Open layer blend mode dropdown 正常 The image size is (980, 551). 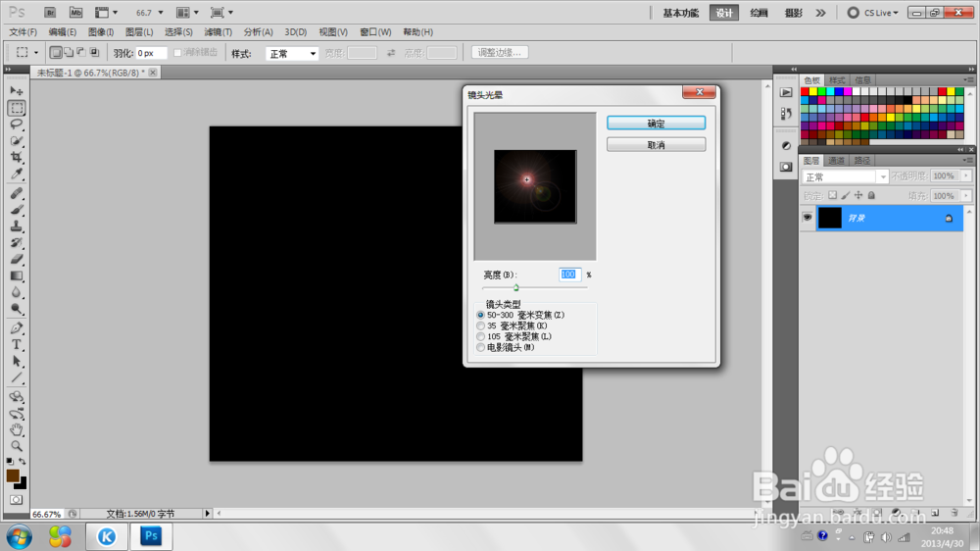pyautogui.click(x=845, y=177)
